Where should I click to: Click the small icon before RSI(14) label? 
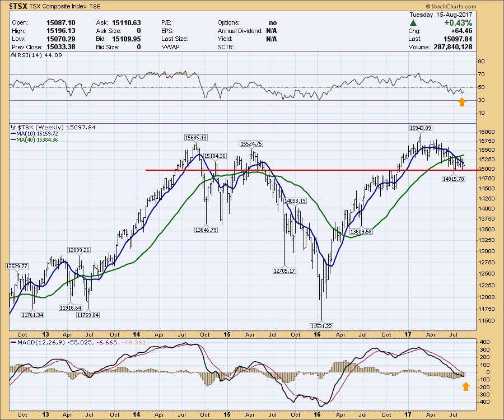[x=13, y=55]
